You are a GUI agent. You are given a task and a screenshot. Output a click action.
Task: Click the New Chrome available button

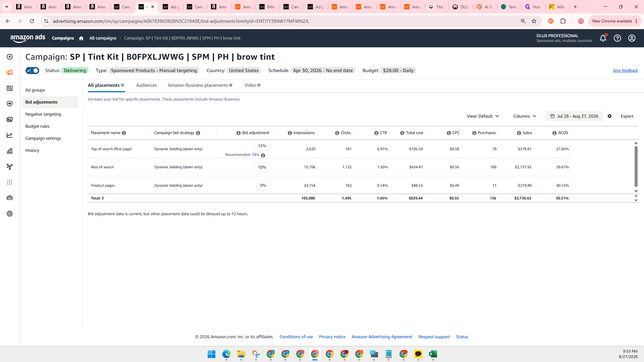[x=614, y=21]
